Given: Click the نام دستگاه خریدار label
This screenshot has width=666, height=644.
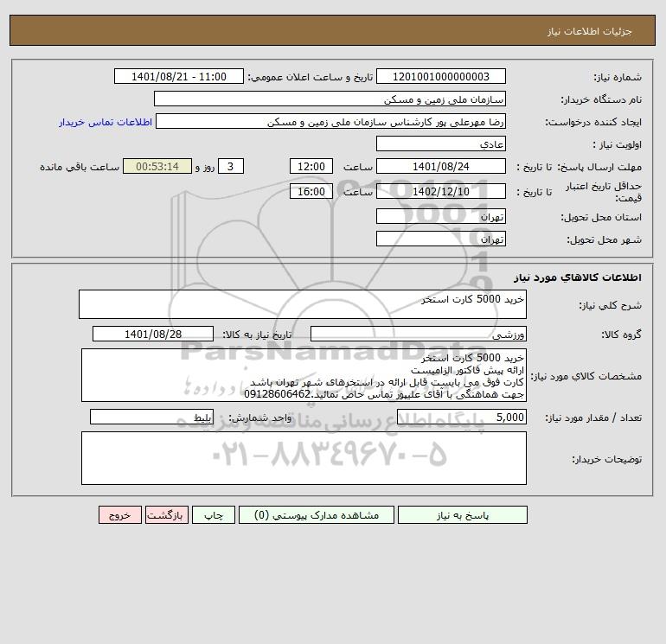Looking at the screenshot, I should click(x=601, y=99).
